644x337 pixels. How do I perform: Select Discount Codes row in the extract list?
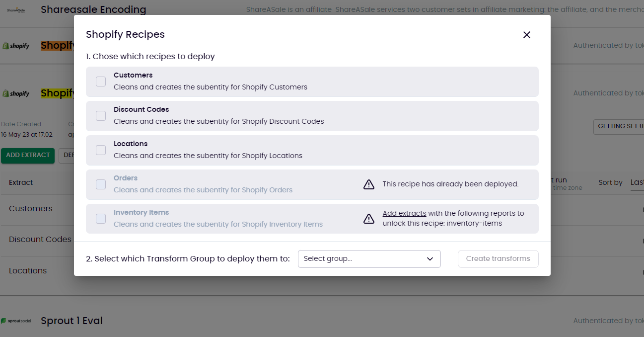point(40,240)
